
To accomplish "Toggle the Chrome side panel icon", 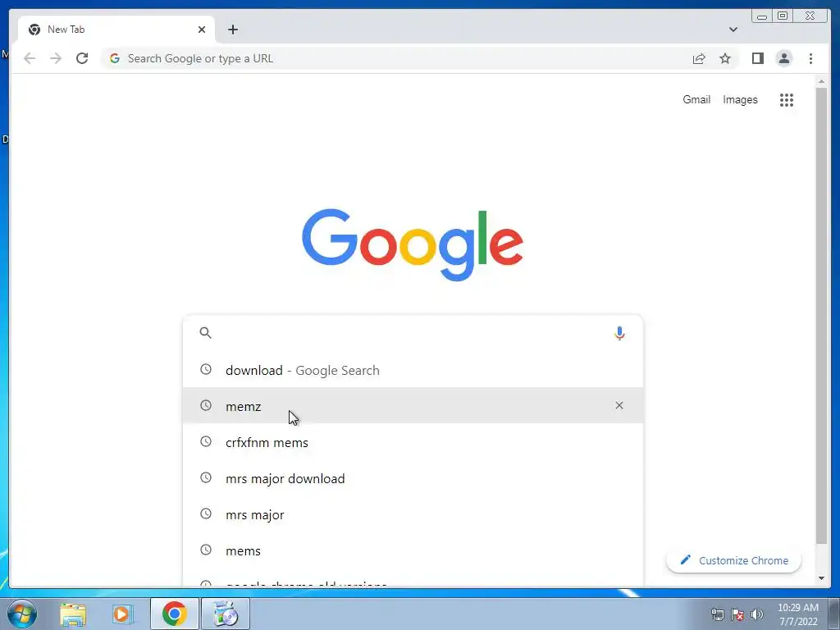I will [757, 58].
